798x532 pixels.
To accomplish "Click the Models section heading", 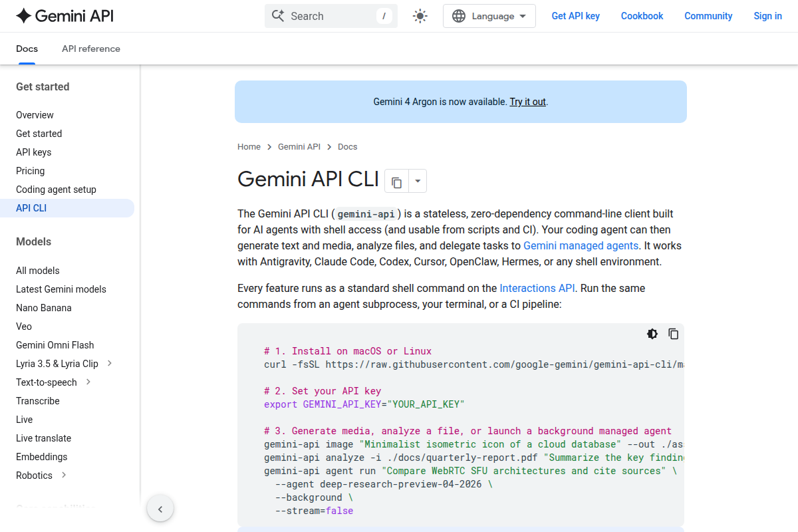I will pos(33,241).
